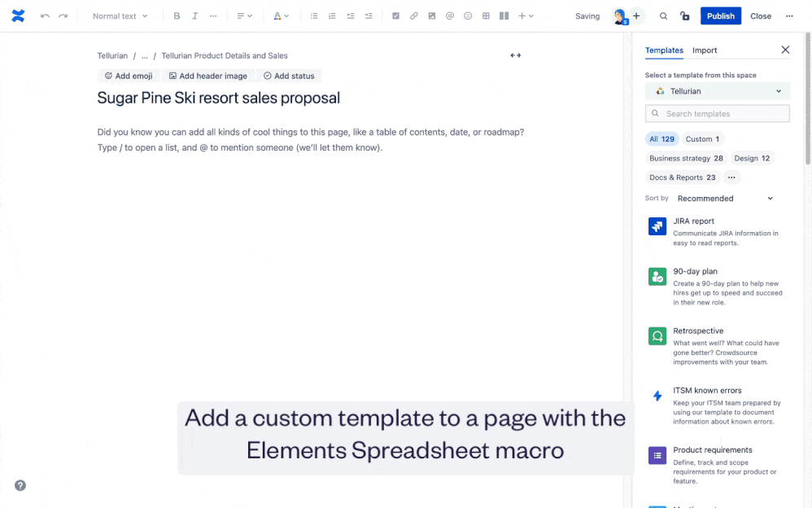Open the text alignment dropdown
The width and height of the screenshot is (812, 508).
pos(242,15)
